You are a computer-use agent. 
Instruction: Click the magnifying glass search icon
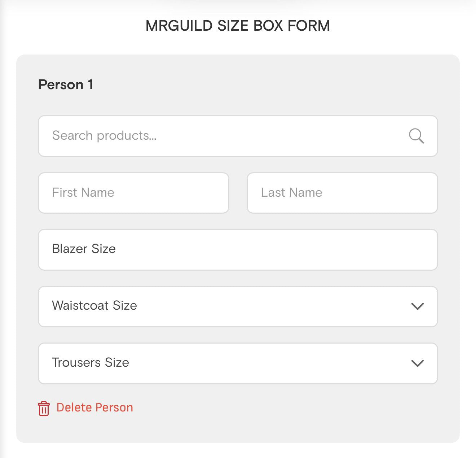tap(416, 136)
